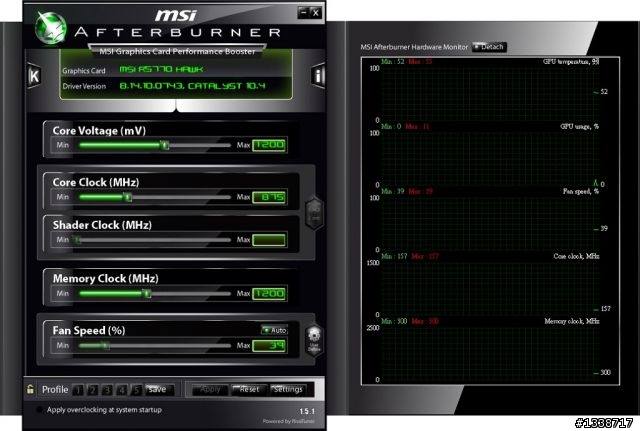Open the information panel icon
Image resolution: width=640 pixels, height=431 pixels.
318,76
